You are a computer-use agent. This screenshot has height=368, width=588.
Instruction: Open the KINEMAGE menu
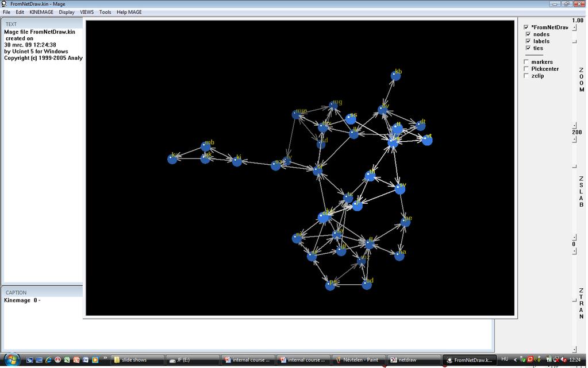pos(41,12)
